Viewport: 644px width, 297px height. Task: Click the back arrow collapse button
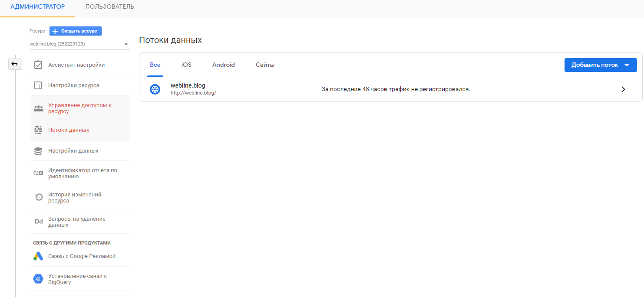[15, 64]
